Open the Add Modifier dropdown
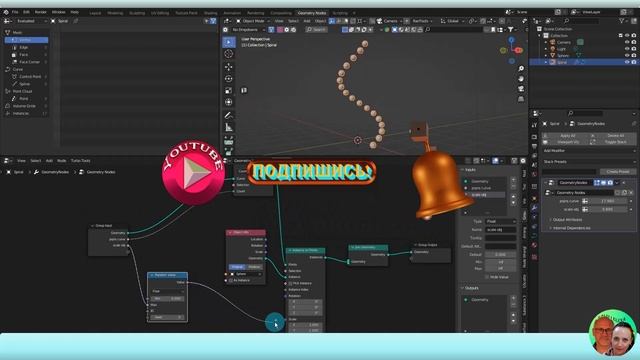 (589, 151)
